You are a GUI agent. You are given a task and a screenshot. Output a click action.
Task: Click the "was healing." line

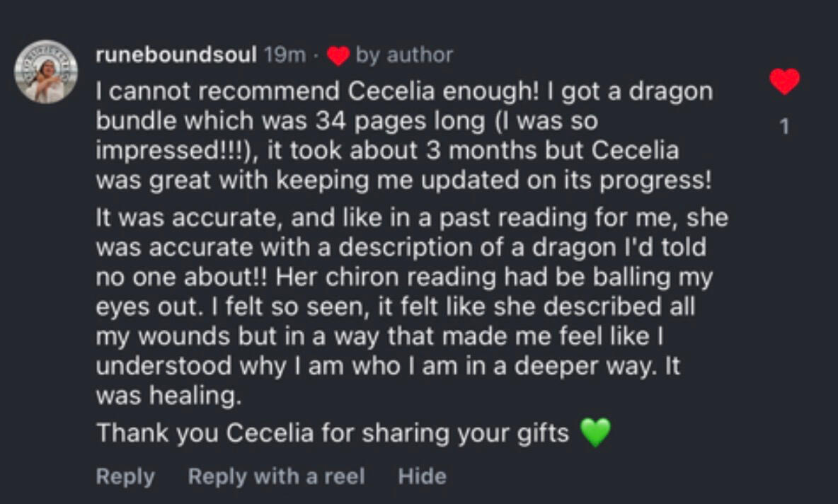point(168,396)
